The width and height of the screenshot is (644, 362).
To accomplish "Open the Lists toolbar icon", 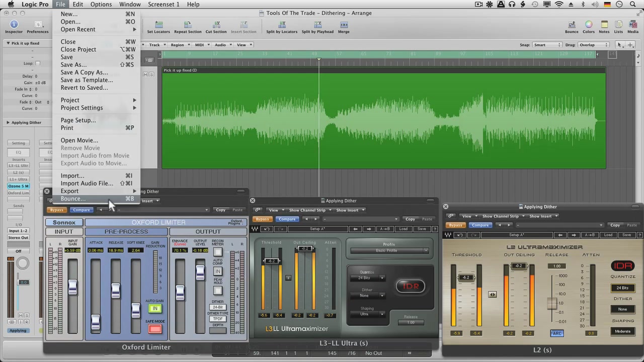I will (x=618, y=25).
